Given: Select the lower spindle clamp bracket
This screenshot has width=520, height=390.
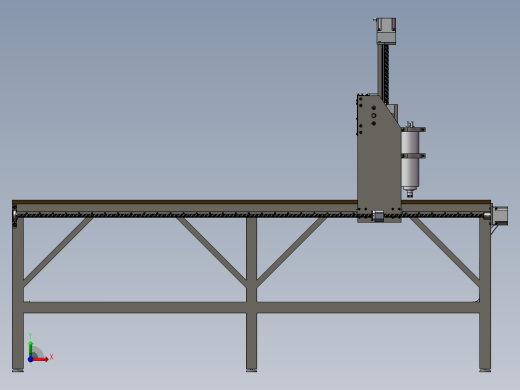Looking at the screenshot, I should point(413,156).
